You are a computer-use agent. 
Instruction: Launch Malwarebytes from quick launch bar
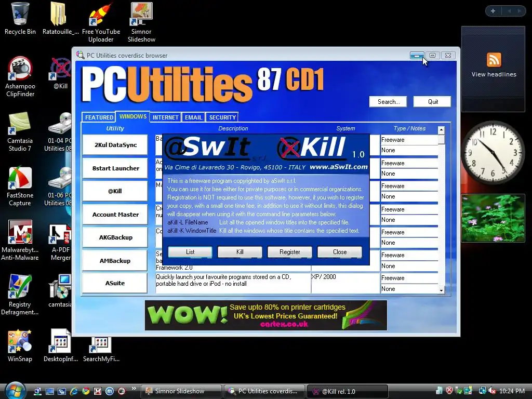[x=97, y=391]
